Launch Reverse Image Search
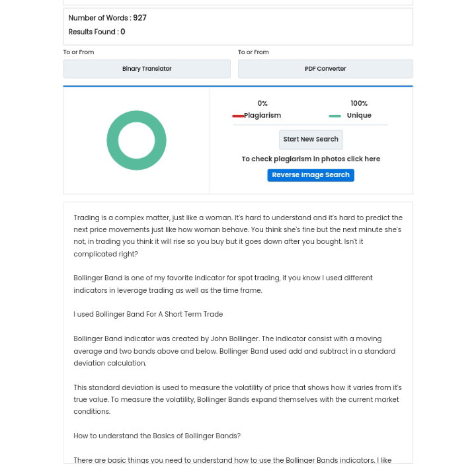 311,175
